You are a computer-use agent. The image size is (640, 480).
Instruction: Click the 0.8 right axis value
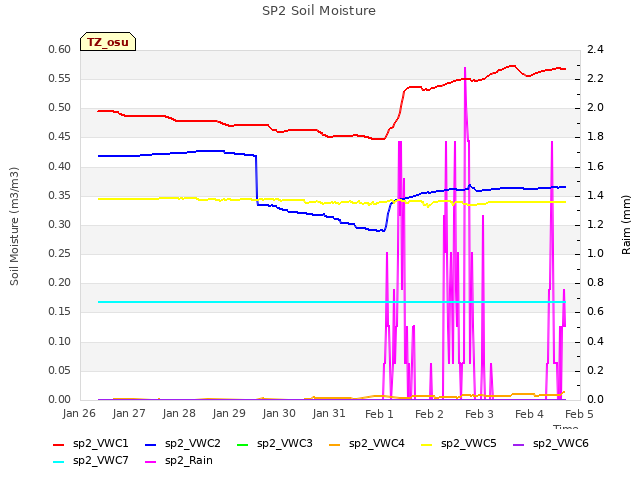pyautogui.click(x=596, y=282)
